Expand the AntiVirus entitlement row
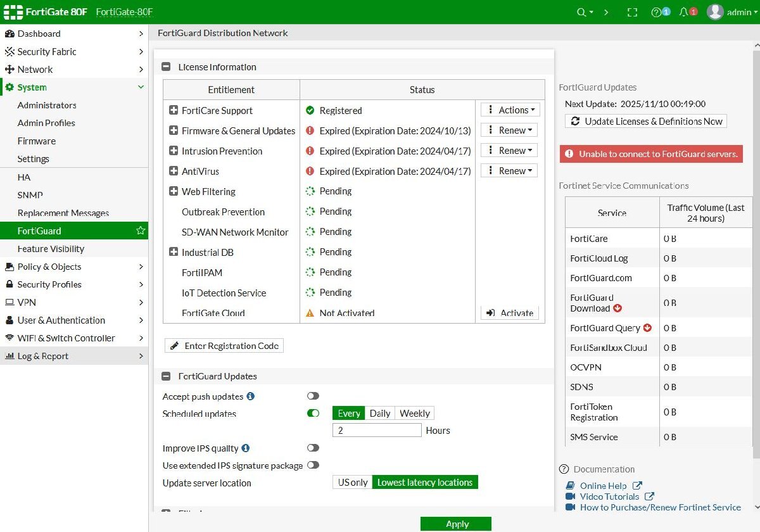This screenshot has height=532, width=760. [x=174, y=171]
